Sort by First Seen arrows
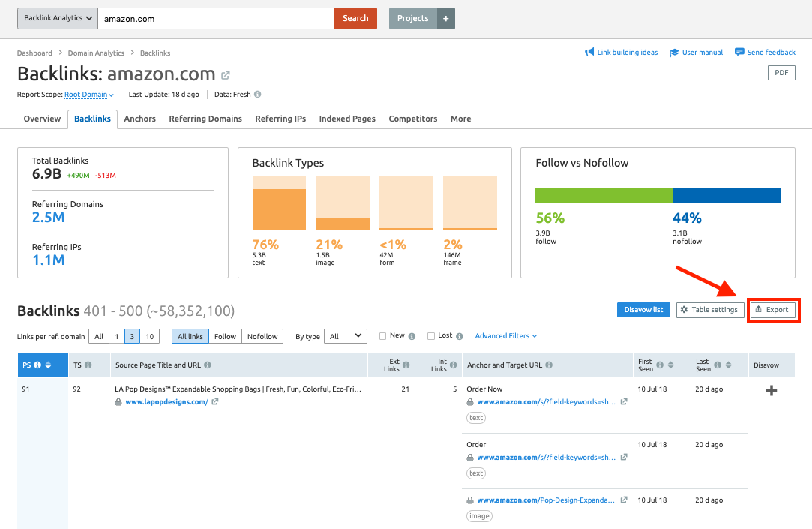This screenshot has height=529, width=812. tap(670, 365)
